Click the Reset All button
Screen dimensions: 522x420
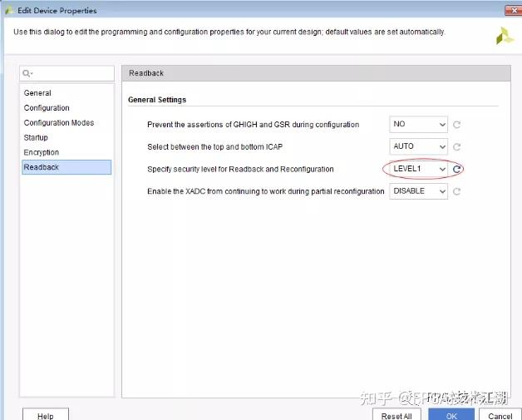(396, 415)
